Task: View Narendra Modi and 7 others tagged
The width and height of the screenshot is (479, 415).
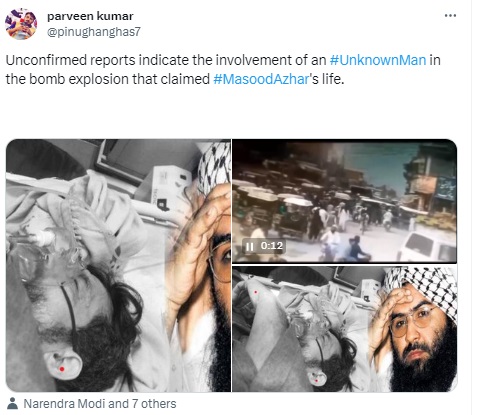Action: [x=100, y=404]
